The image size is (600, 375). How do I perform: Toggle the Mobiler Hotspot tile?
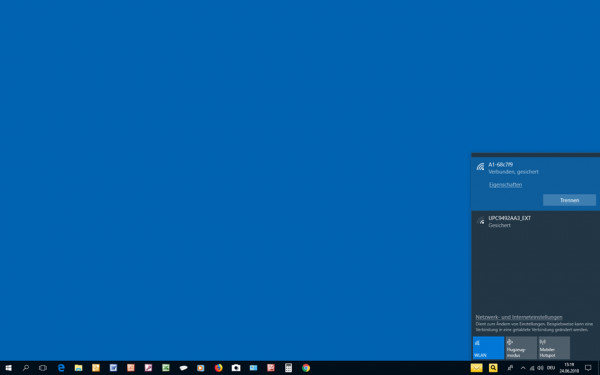tap(554, 348)
